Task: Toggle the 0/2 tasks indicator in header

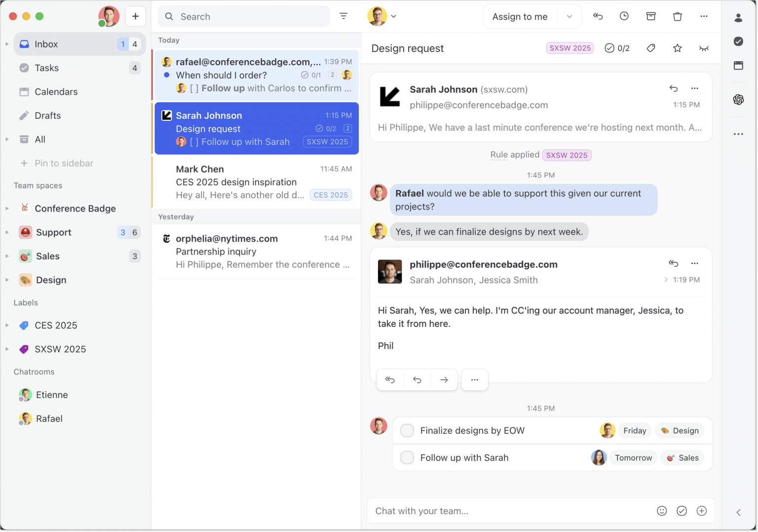Action: pos(617,48)
